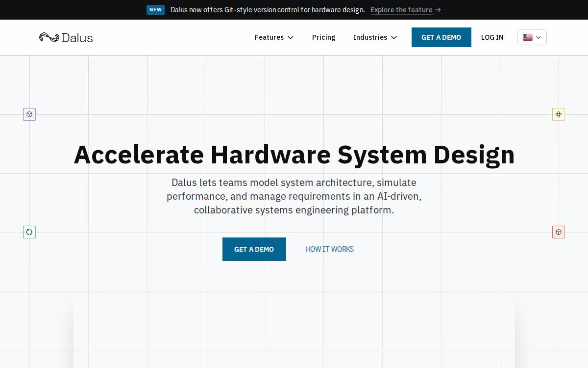Image resolution: width=588 pixels, height=368 pixels.
Task: Click the Accelerate Hardware System Design heading
Action: click(x=294, y=154)
